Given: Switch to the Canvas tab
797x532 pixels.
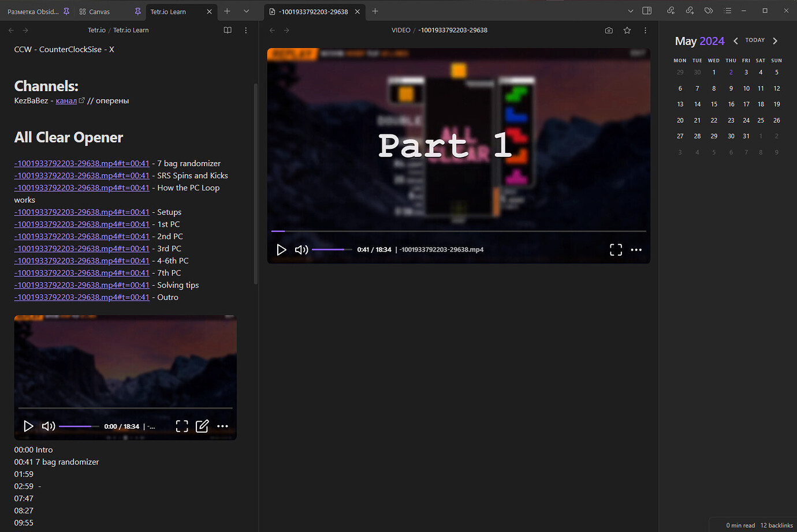Looking at the screenshot, I should (99, 12).
